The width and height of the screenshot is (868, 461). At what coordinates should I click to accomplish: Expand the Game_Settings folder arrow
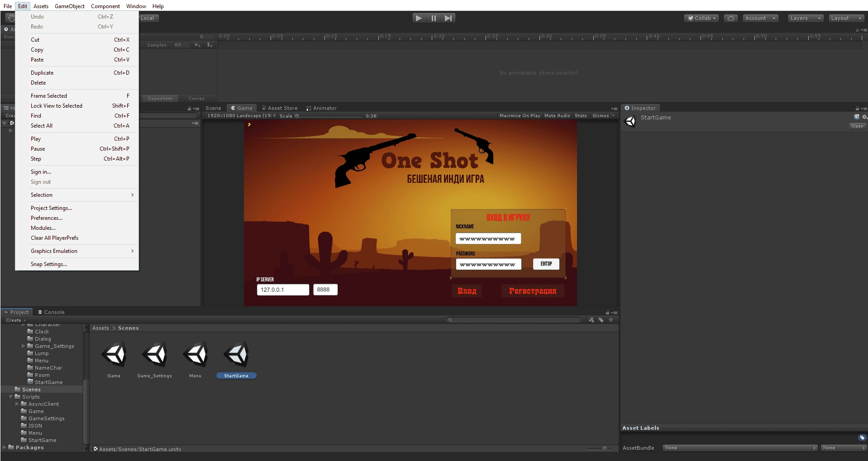tap(24, 346)
